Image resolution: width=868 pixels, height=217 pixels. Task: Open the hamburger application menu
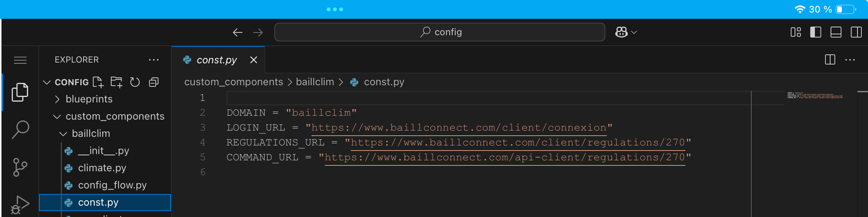tap(20, 60)
